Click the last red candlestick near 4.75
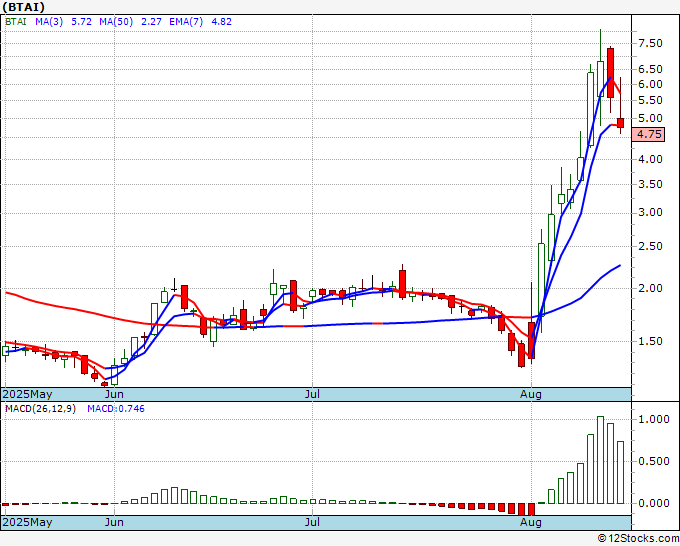This screenshot has width=680, height=546. tap(621, 123)
